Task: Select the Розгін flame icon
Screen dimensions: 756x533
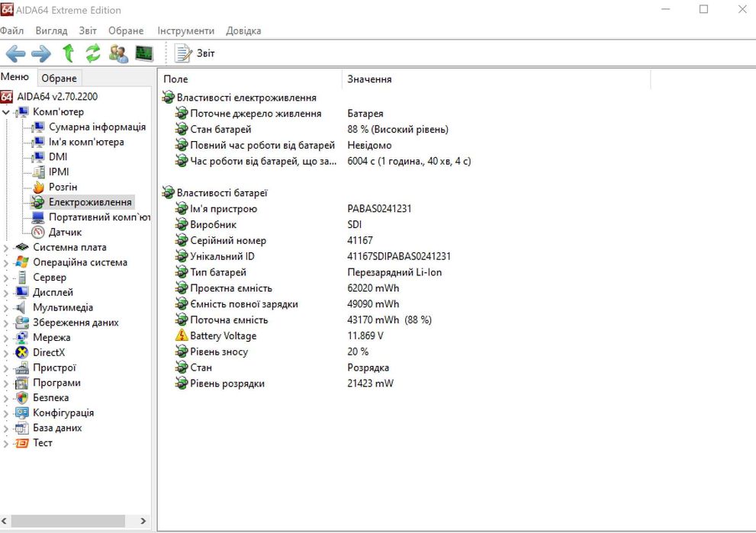Action: (38, 187)
